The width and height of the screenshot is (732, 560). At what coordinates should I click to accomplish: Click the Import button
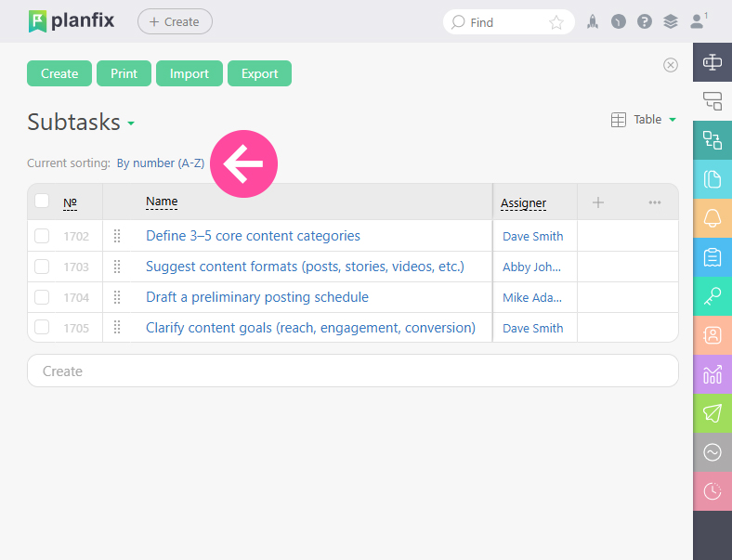(190, 73)
